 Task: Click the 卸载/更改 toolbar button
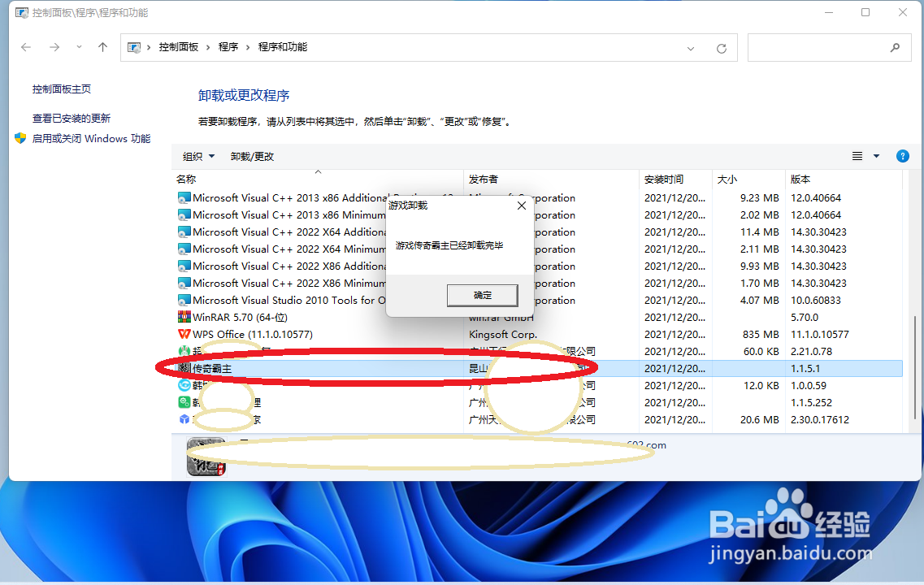click(252, 157)
